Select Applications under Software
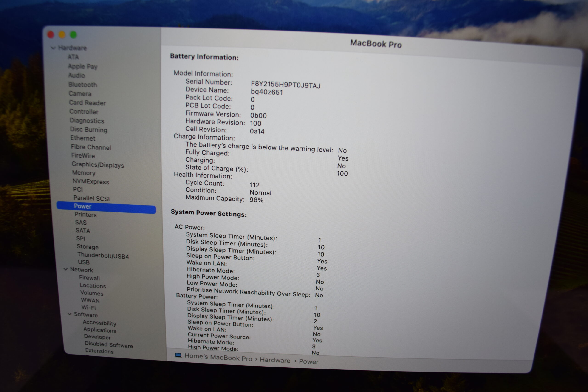Screen dimensions: 588x392 [100, 330]
